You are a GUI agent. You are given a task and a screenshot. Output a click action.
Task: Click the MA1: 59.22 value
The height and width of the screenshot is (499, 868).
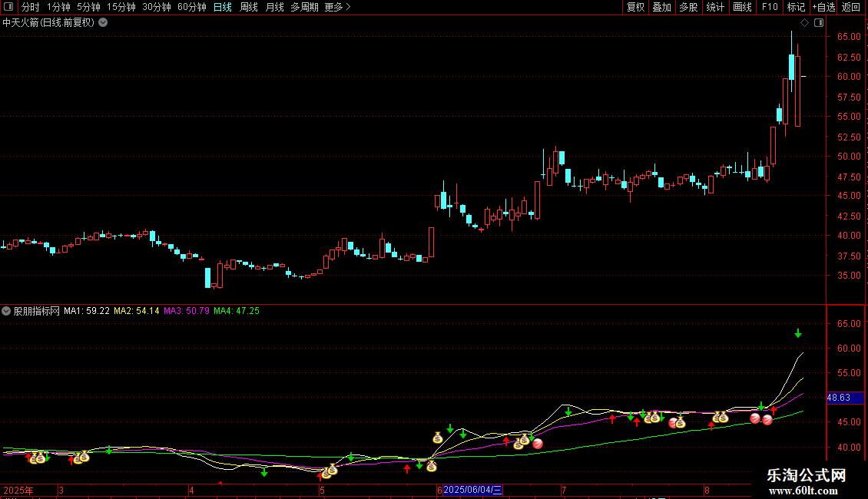coord(87,311)
